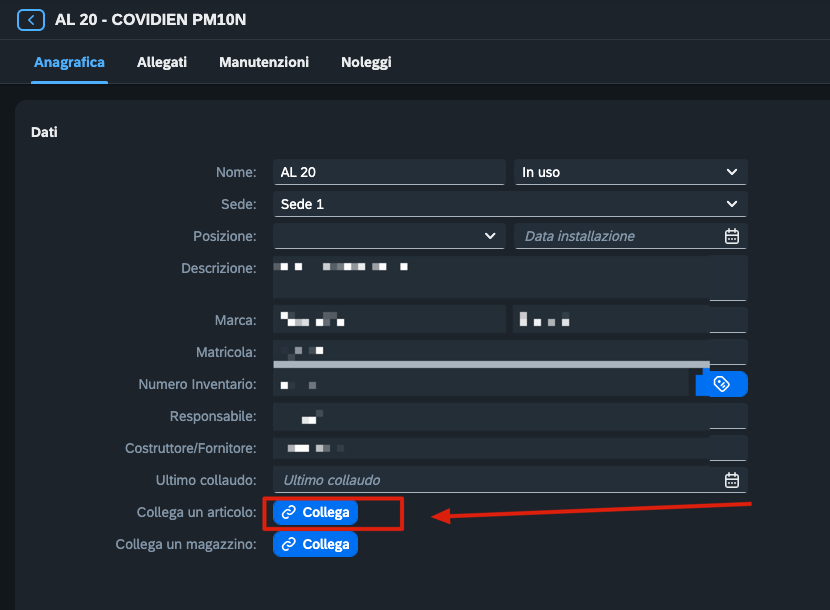Click the Ultimo collaudo date field
This screenshot has width=830, height=610.
[x=495, y=480]
